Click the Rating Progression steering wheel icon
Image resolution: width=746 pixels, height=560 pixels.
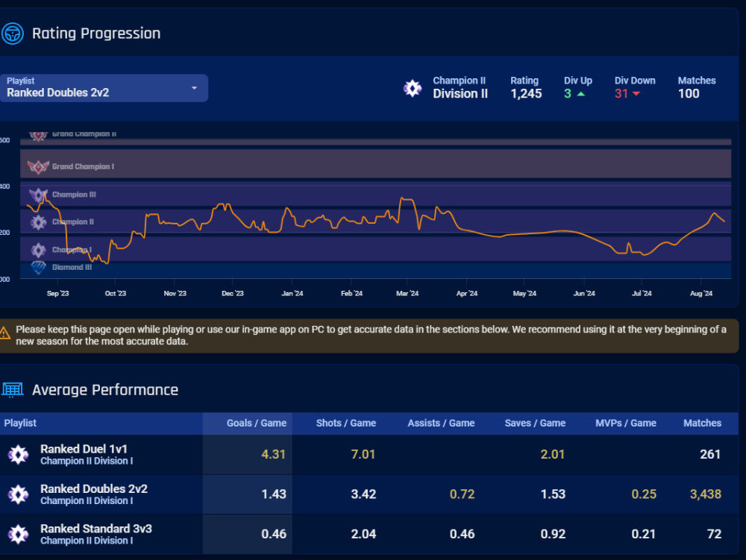[13, 34]
